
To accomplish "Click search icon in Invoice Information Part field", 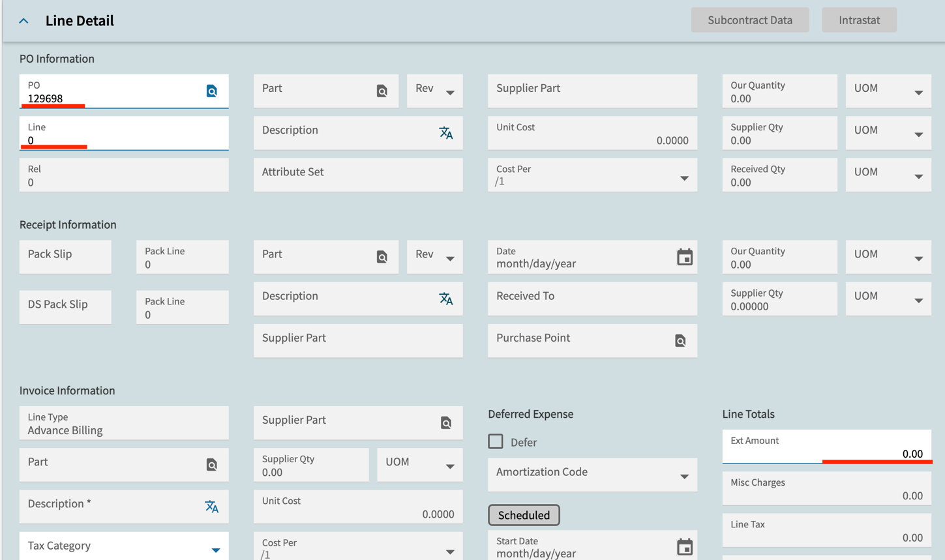I will [212, 465].
